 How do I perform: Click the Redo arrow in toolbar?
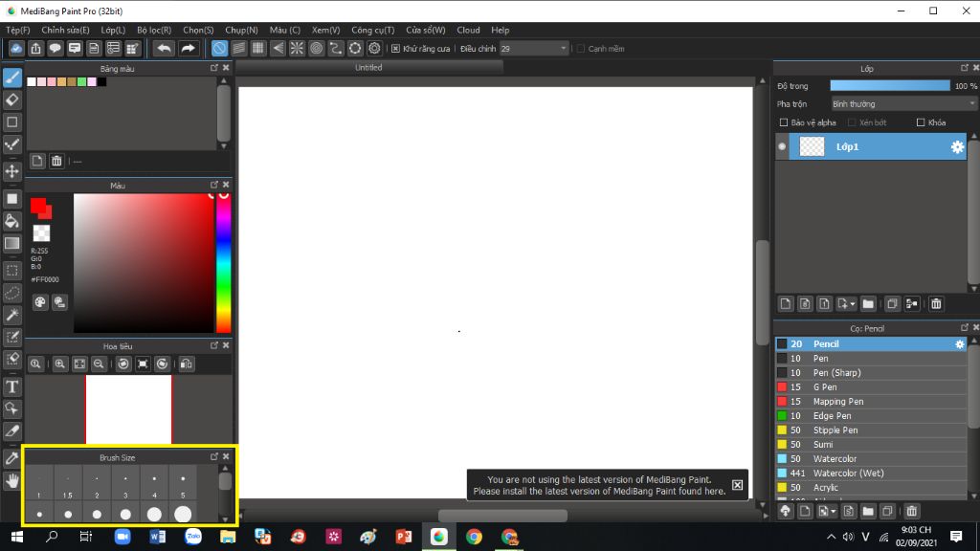coord(188,48)
